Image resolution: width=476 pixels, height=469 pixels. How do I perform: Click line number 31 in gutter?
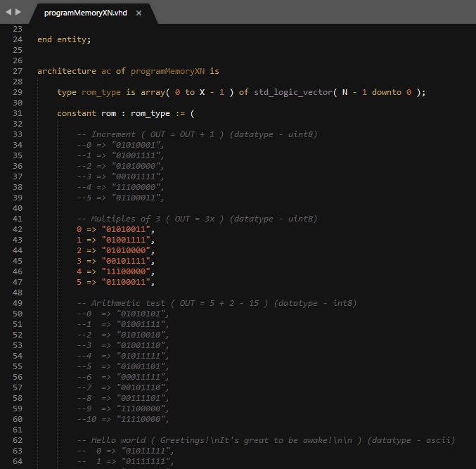[18, 113]
